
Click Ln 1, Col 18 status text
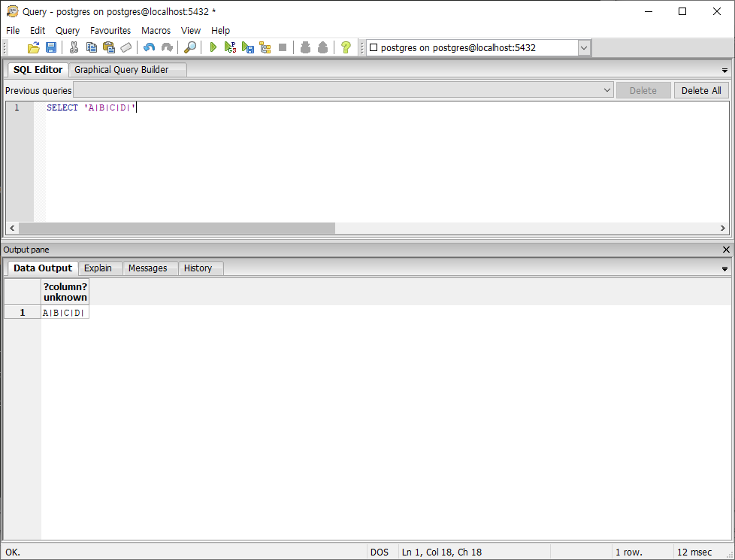pyautogui.click(x=442, y=552)
